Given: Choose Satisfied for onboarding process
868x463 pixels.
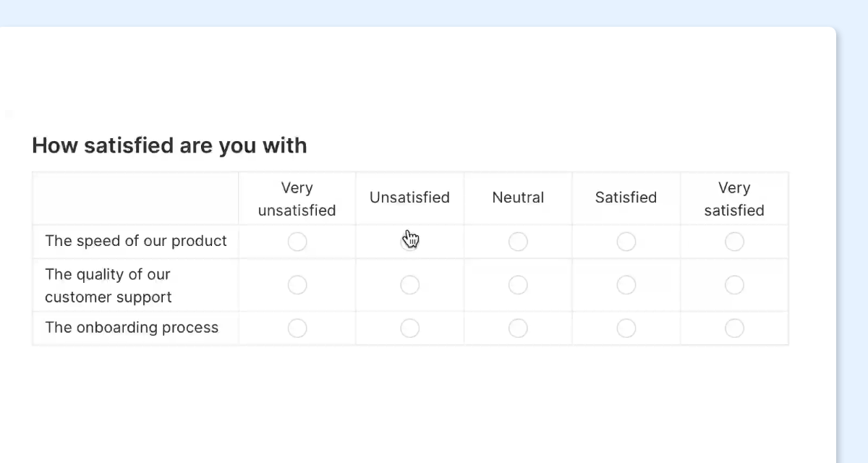Looking at the screenshot, I should tap(626, 328).
